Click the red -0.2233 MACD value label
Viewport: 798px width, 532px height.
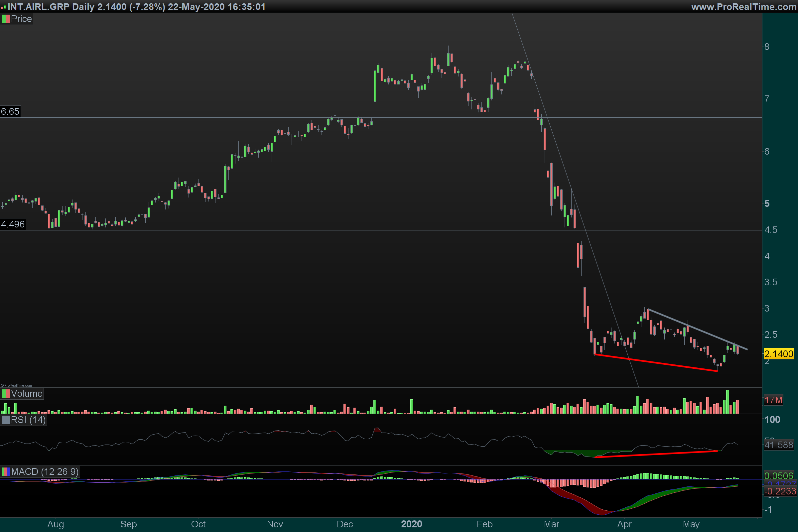pyautogui.click(x=780, y=491)
